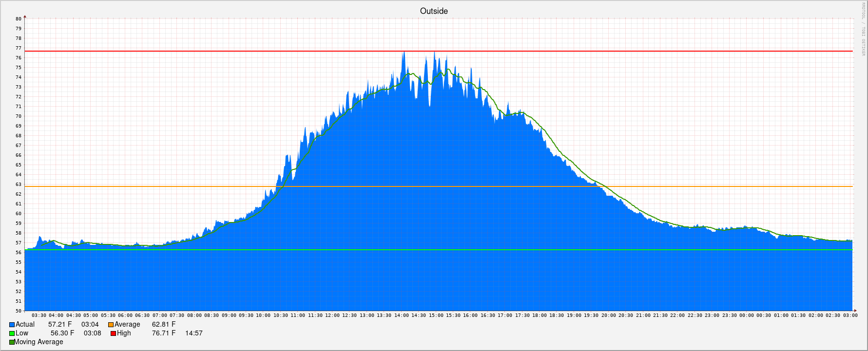This screenshot has height=351, width=868.
Task: Click the Moving Average legend label
Action: [x=39, y=342]
